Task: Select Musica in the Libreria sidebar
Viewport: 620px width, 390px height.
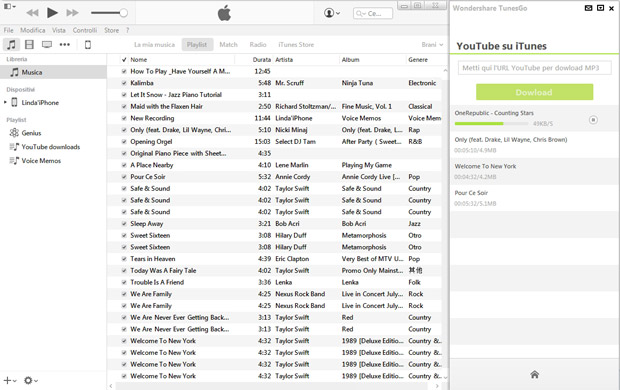Action: (53, 72)
